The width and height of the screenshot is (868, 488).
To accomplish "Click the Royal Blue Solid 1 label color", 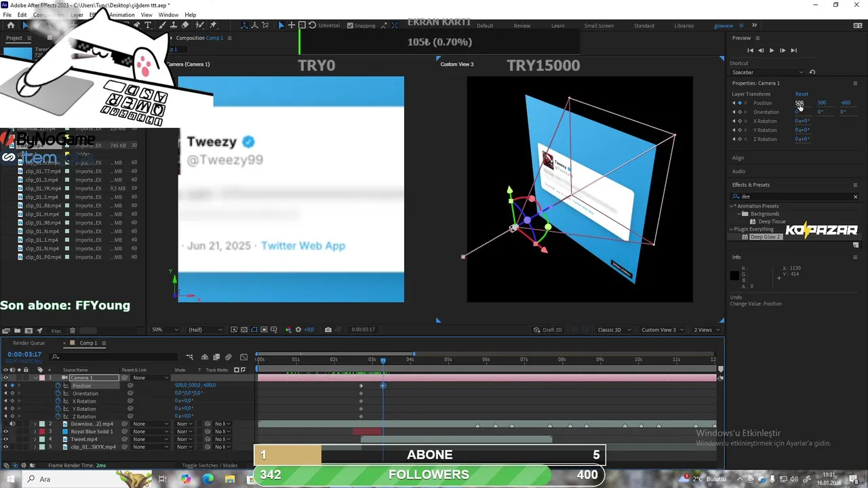I will tap(42, 432).
